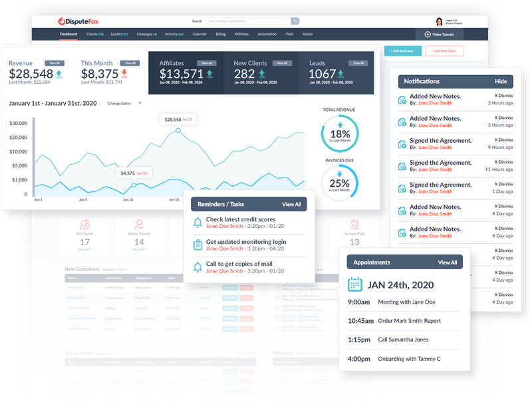Viewport: 532px width, 402px height.
Task: Expand View All on the Appointments panel
Action: coord(447,262)
